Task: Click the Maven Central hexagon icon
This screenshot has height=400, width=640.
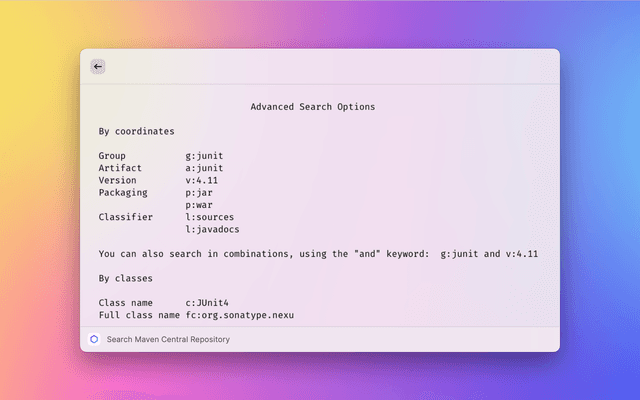Action: pyautogui.click(x=94, y=339)
